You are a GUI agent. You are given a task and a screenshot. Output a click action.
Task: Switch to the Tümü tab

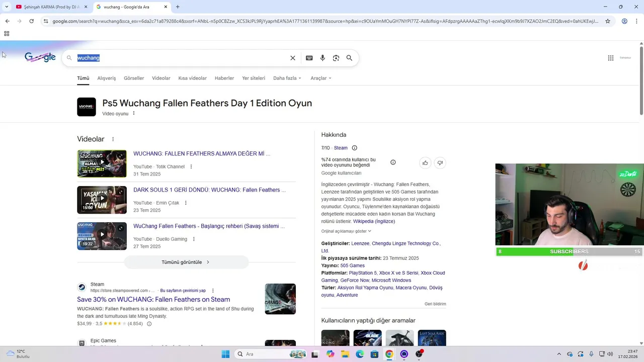click(x=83, y=78)
